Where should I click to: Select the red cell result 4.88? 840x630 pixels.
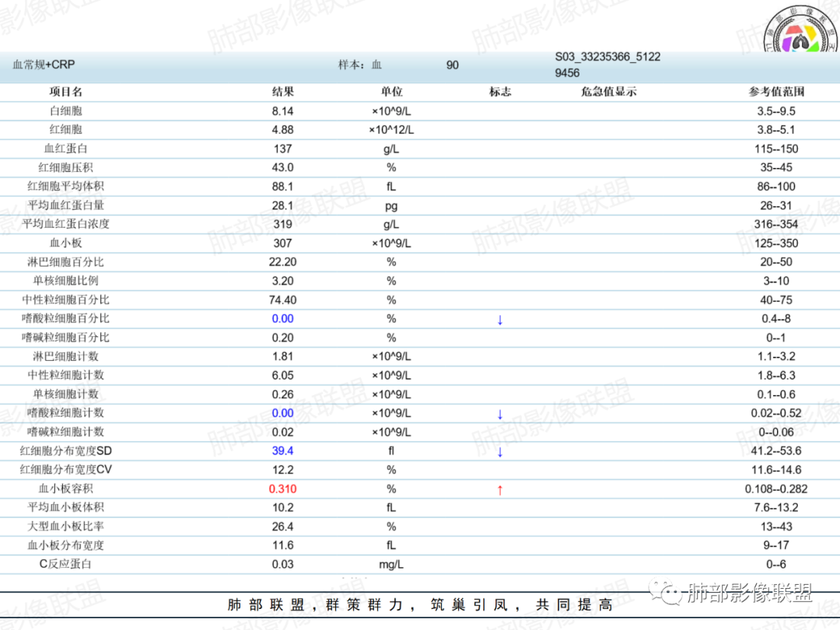tap(283, 130)
